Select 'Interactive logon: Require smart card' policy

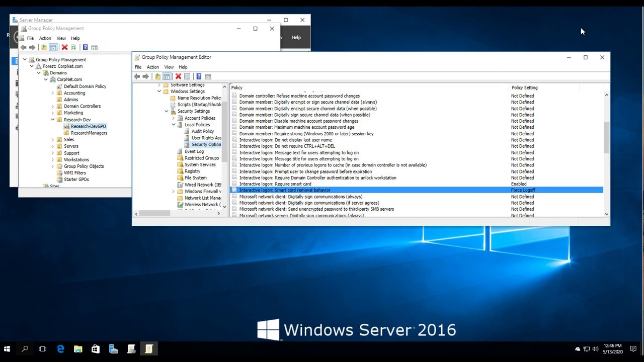click(275, 184)
